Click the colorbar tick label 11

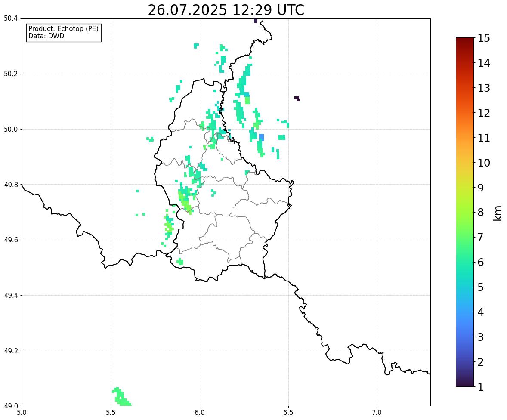[484, 138]
